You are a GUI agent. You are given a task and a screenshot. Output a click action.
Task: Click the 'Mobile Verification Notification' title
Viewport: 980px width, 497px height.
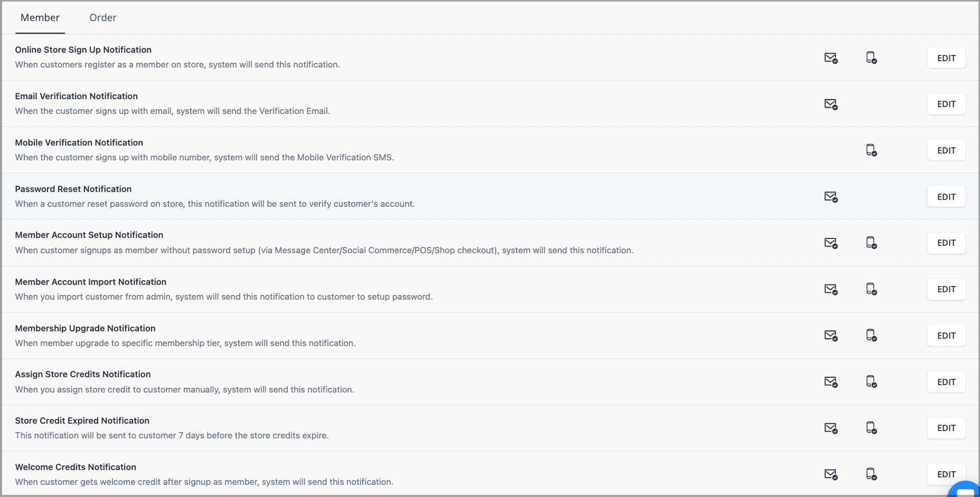tap(79, 142)
